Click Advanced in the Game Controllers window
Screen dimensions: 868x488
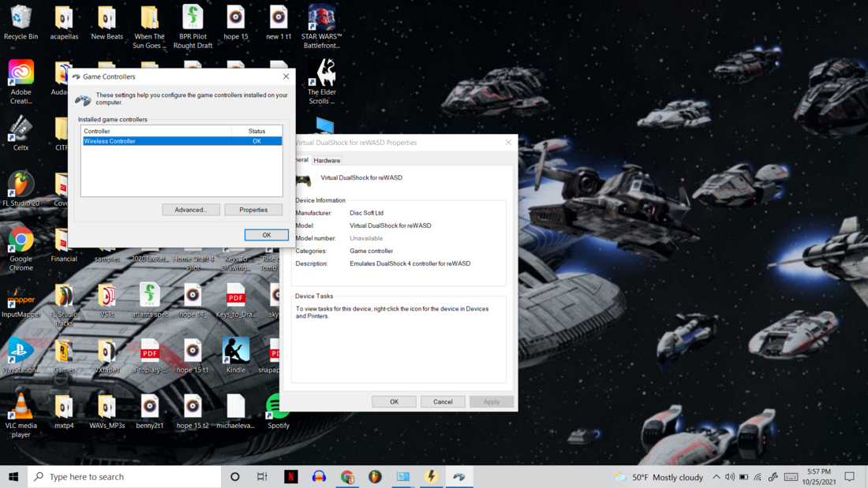coord(191,210)
